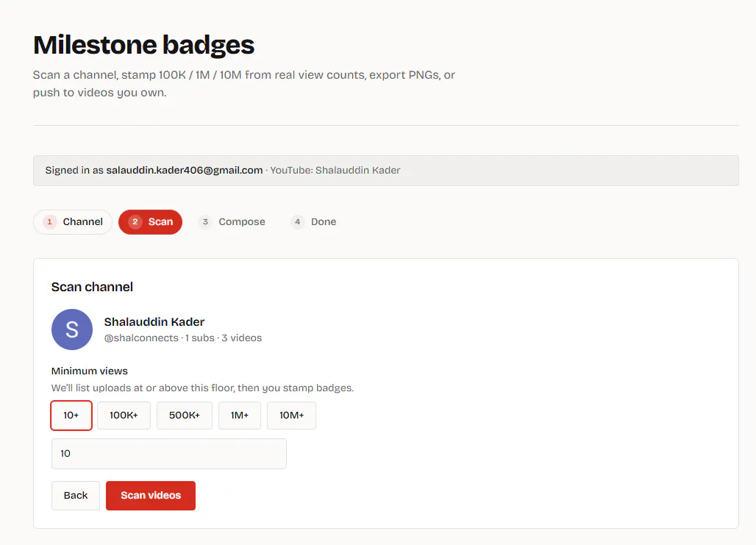Select the 500K+ minimum views preset
This screenshot has height=545, width=756.
point(184,416)
